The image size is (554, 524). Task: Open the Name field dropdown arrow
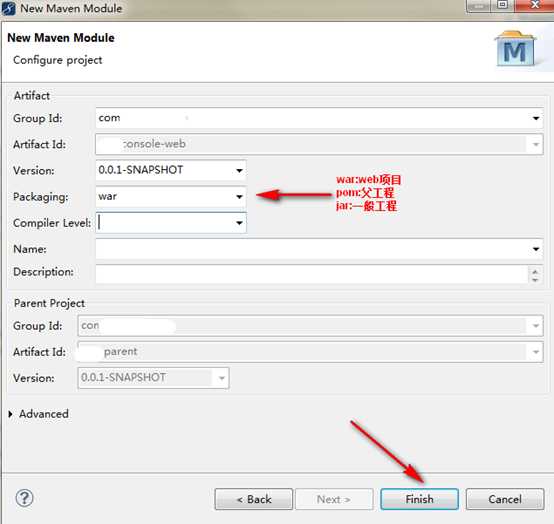pyautogui.click(x=536, y=249)
